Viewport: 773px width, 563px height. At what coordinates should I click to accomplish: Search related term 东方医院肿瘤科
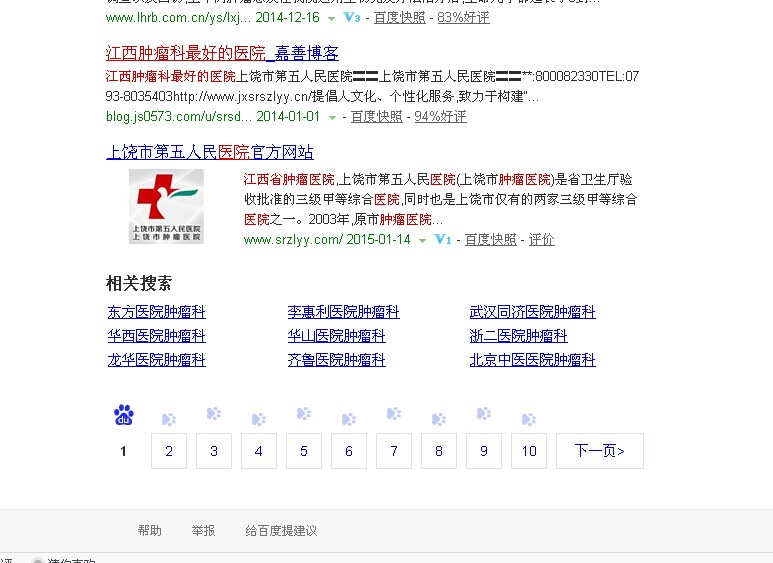(156, 312)
